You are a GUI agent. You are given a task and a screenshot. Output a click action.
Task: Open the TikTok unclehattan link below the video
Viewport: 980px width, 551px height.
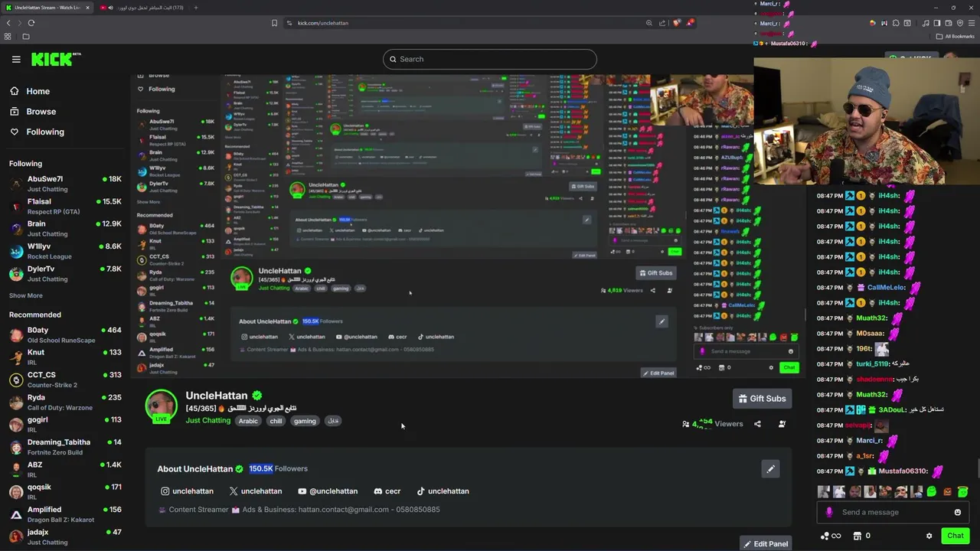[443, 491]
